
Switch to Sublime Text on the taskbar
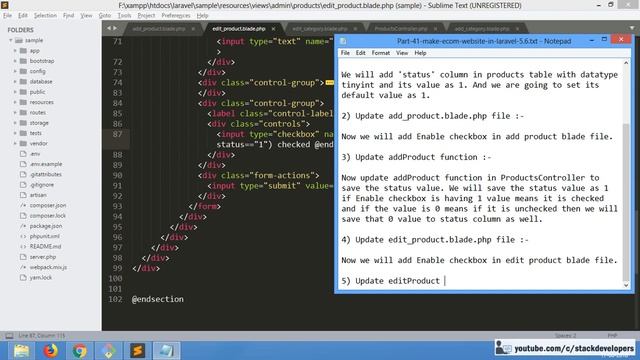coord(138,351)
